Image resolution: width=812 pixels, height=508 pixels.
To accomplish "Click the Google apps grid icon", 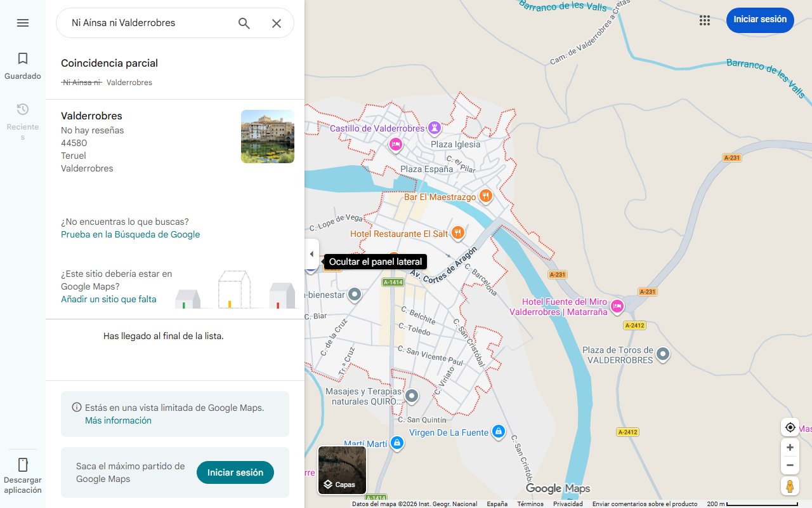I will 704,20.
